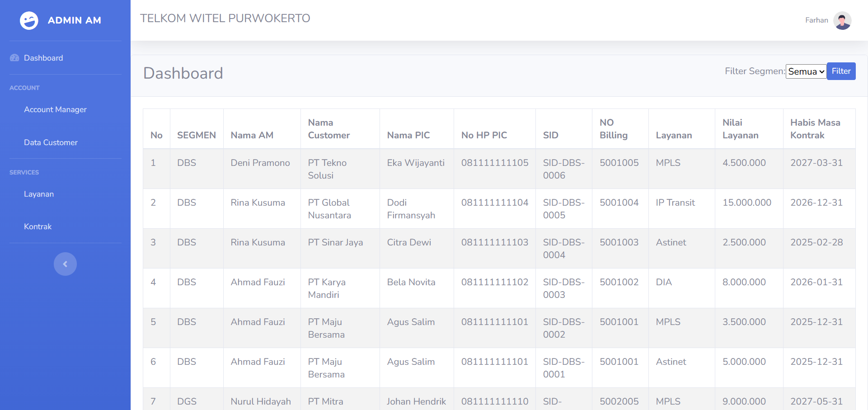Click the laughing face logo icon
Screen dimensions: 868x410
(29, 20)
